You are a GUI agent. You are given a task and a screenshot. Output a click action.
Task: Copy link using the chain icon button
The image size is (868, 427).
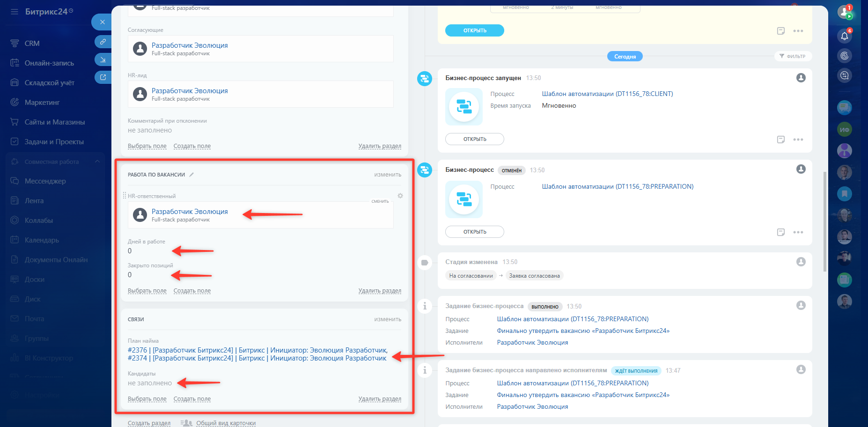103,42
